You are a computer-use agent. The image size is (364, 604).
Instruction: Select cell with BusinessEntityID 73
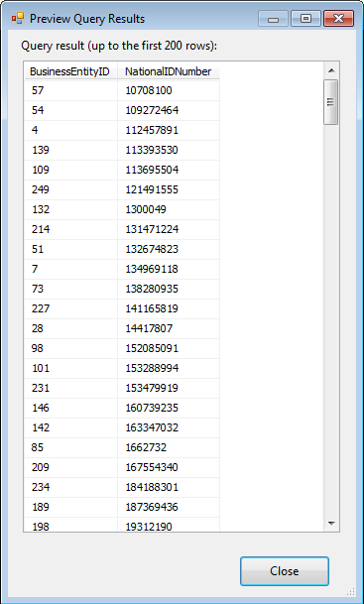(70, 289)
